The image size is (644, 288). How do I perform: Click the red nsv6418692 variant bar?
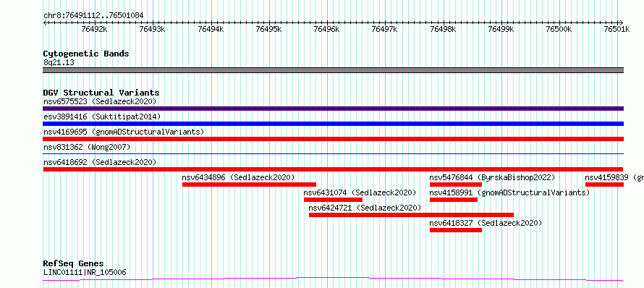(333, 169)
